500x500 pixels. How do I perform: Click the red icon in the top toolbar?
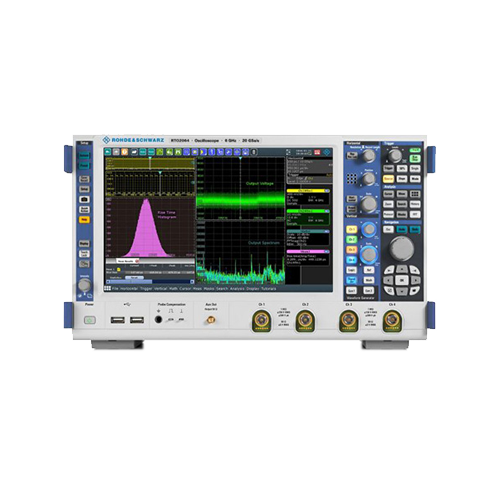tap(317, 152)
